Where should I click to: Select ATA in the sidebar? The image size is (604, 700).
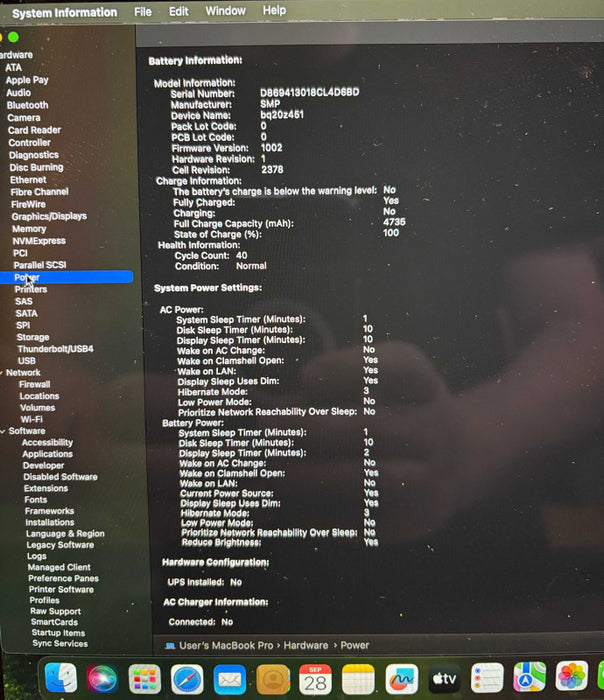[13, 67]
